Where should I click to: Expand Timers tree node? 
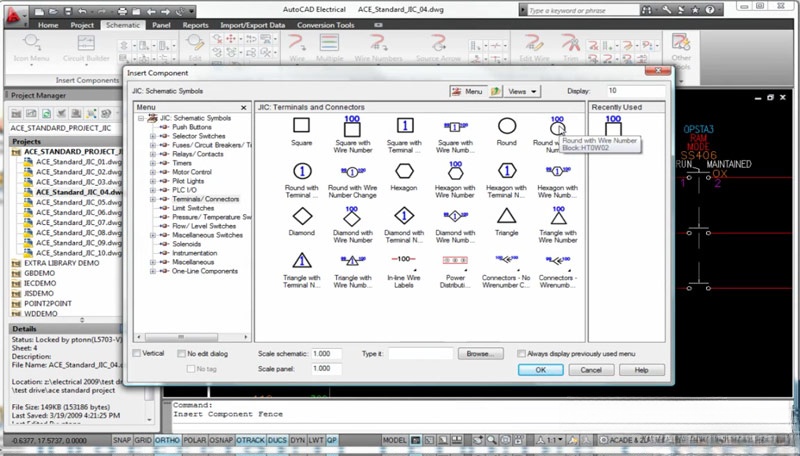pyautogui.click(x=153, y=163)
